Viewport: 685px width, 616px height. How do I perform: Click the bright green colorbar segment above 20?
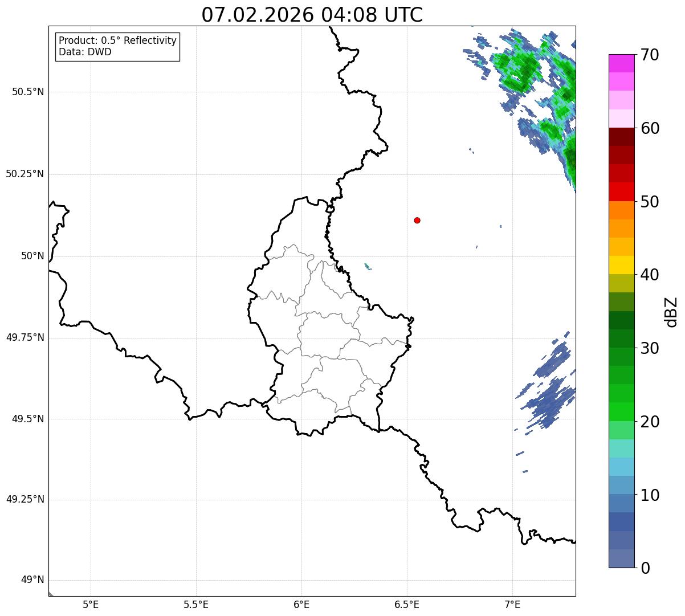621,411
